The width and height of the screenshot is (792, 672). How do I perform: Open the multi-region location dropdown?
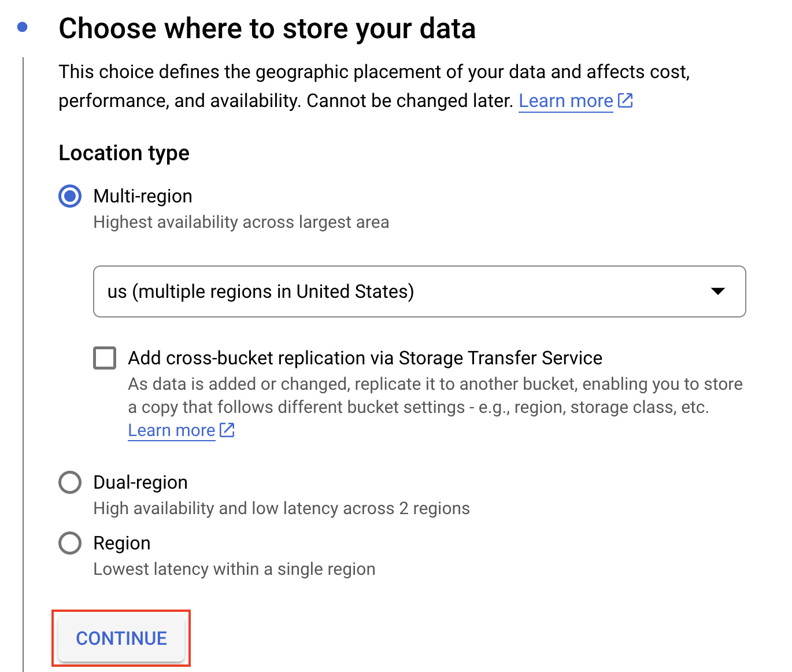(x=419, y=292)
